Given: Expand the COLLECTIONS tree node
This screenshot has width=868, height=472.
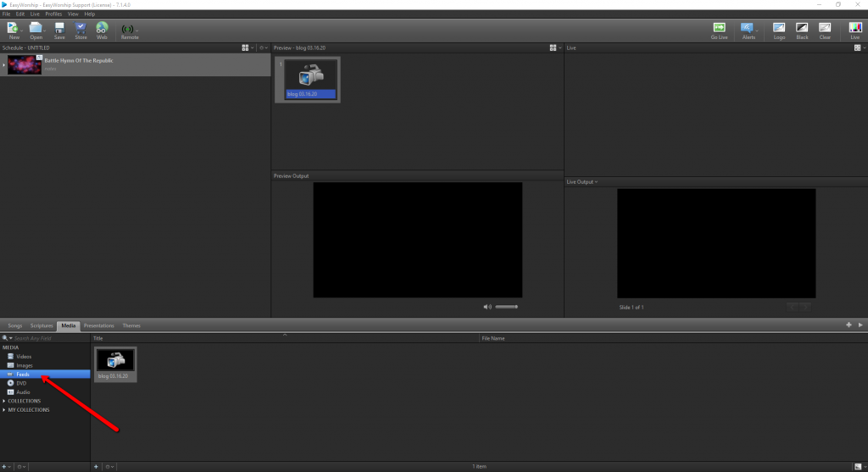Looking at the screenshot, I should 4,401.
